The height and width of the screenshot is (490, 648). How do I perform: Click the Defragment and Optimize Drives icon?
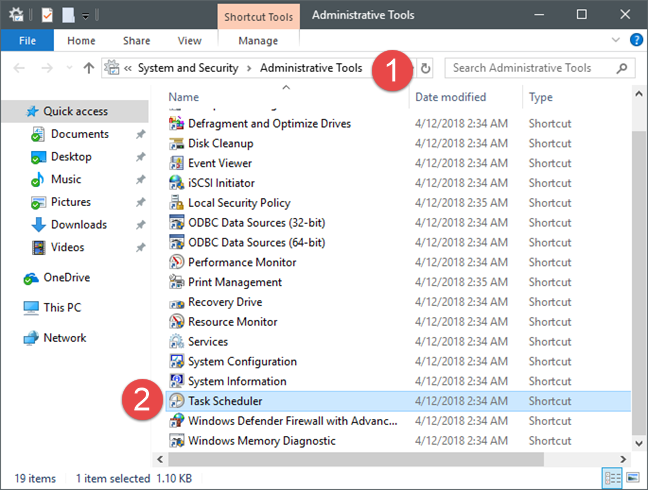(176, 123)
